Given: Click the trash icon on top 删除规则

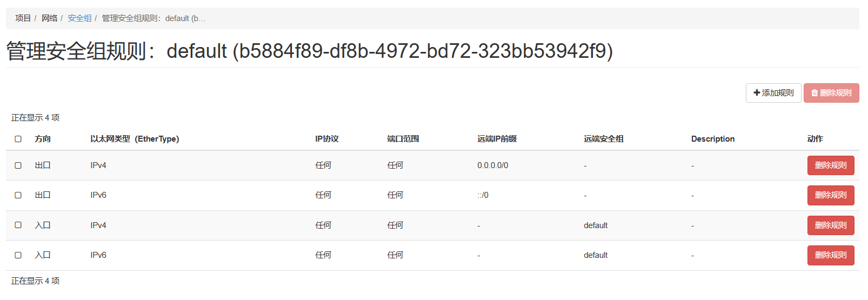Looking at the screenshot, I should (x=814, y=93).
